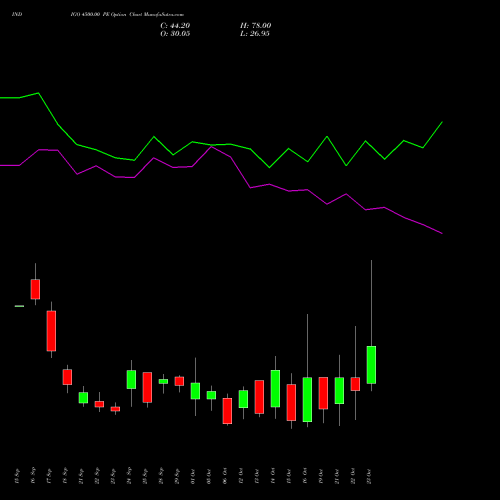The image size is (500, 500).
Task: Click the red candlestick for 18 Sep
Action: pos(67,377)
